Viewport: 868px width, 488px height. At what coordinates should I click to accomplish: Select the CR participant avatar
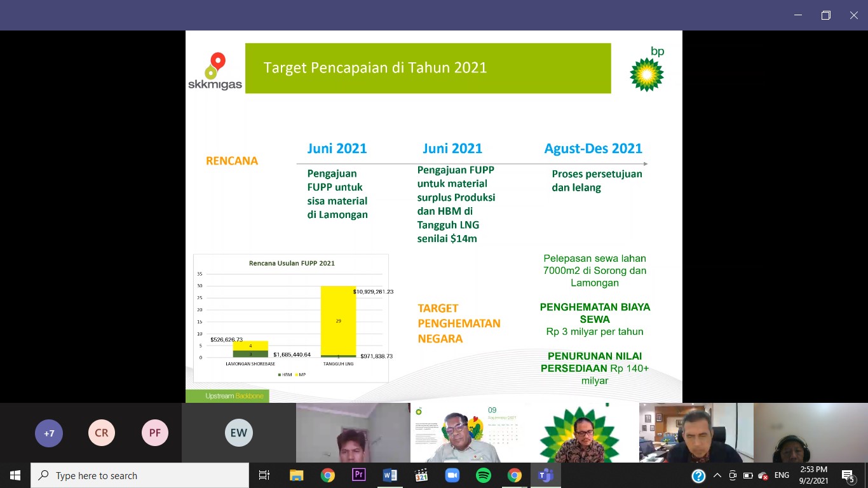point(102,433)
